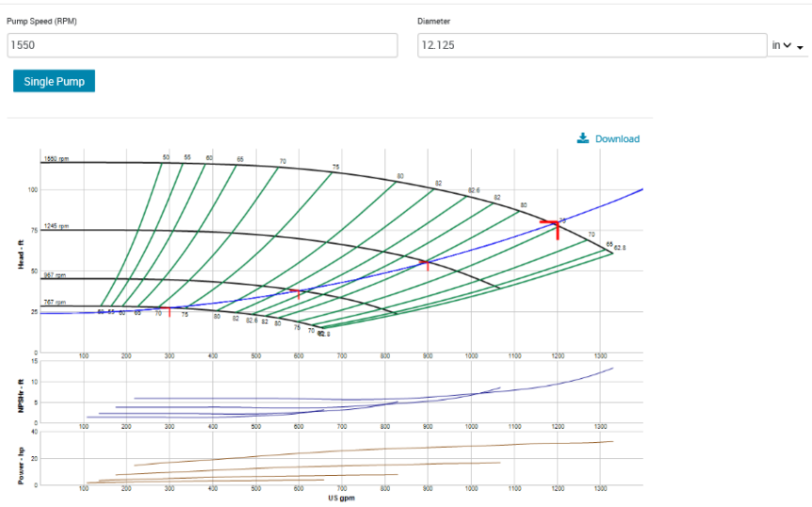Click the large red operating point marker near 1200 gpm

point(557,225)
